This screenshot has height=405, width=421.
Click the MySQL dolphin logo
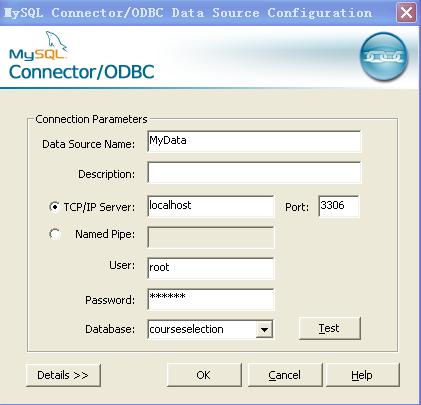38,46
